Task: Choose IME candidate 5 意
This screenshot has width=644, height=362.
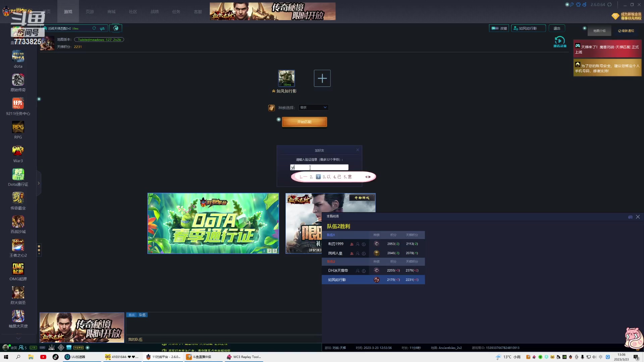Action: pos(347,177)
